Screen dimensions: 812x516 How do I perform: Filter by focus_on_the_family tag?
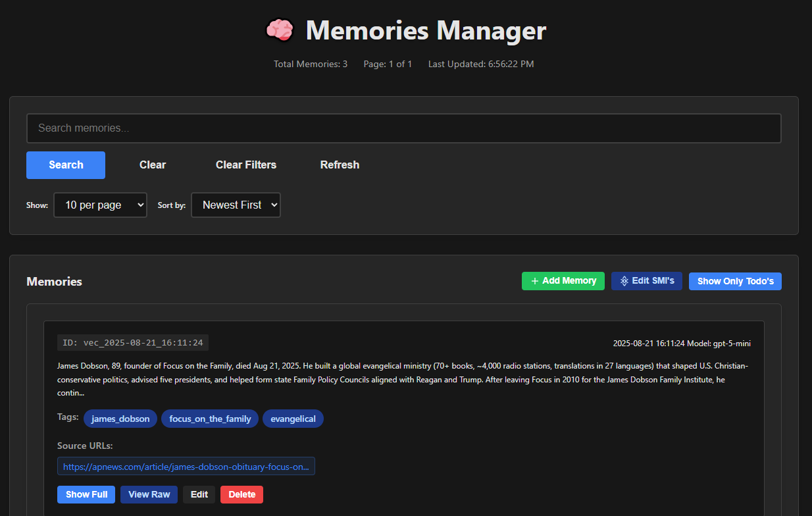click(x=210, y=419)
